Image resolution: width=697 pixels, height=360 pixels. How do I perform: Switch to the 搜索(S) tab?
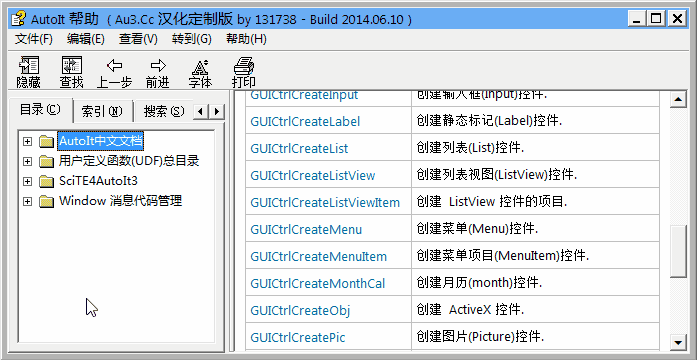[x=164, y=111]
